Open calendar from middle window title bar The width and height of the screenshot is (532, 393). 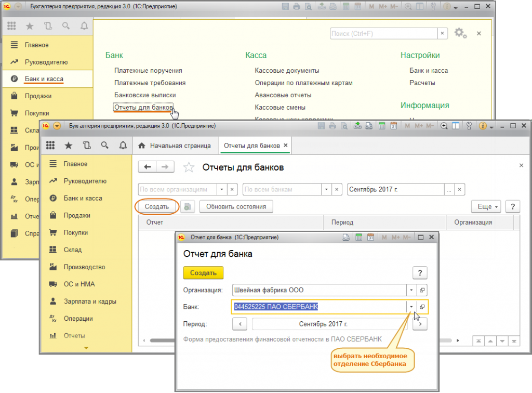(x=394, y=126)
